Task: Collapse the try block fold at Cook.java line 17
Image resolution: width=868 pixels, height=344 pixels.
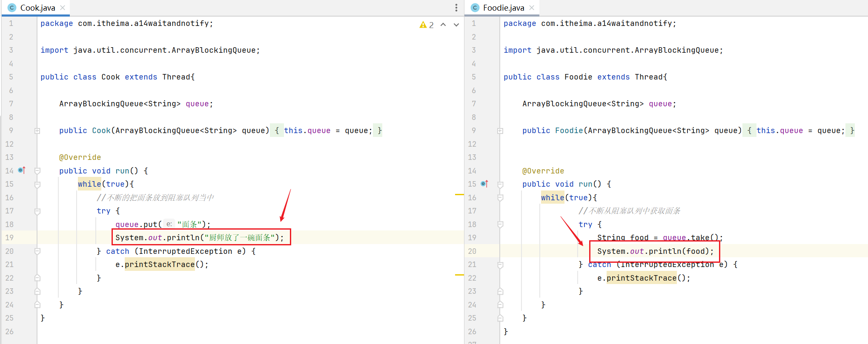Action: pyautogui.click(x=37, y=211)
